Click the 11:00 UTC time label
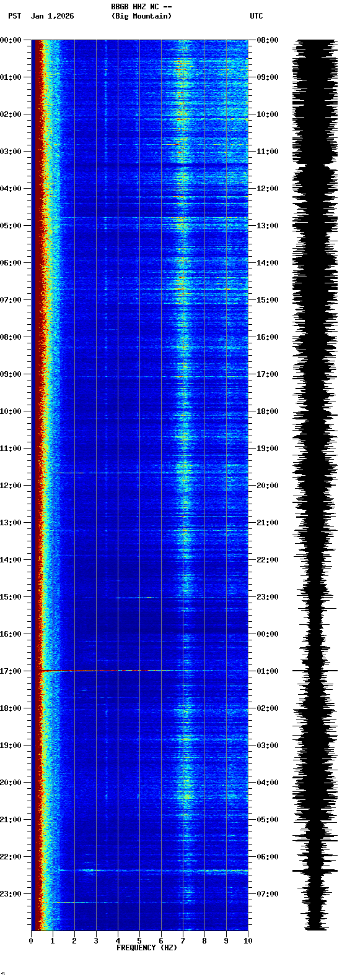Screen dimensions: 342x980 [x=268, y=152]
